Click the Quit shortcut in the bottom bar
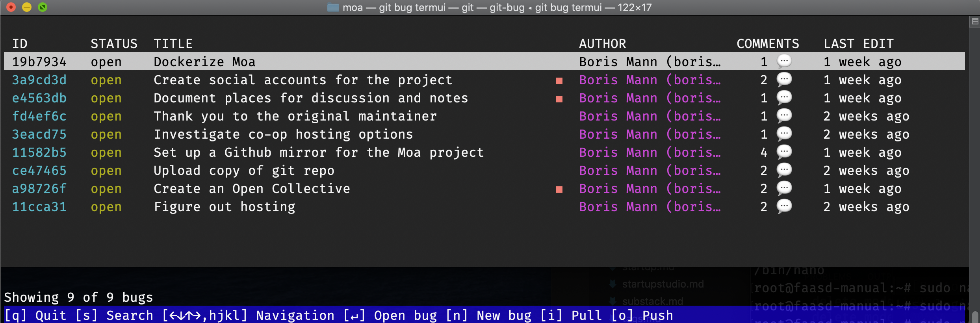 tap(35, 316)
